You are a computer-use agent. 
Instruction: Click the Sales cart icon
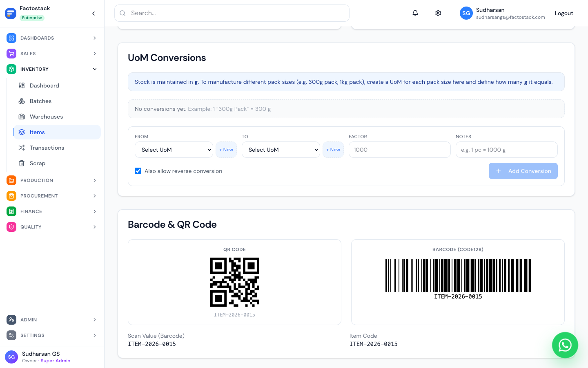click(11, 54)
